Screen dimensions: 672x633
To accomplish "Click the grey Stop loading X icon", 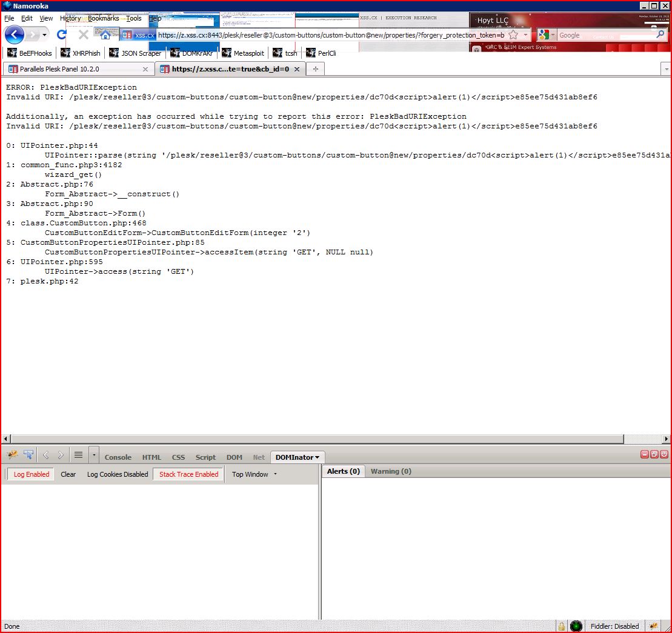I will (x=84, y=35).
